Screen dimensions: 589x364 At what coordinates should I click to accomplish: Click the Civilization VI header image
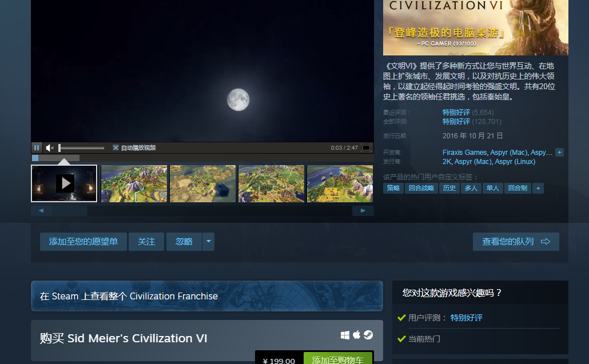tap(476, 27)
